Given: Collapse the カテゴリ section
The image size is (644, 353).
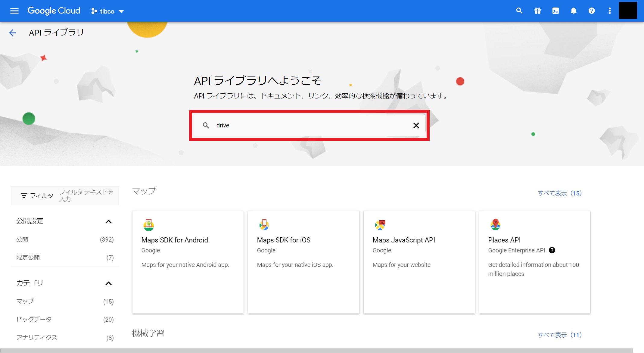Looking at the screenshot, I should (109, 283).
